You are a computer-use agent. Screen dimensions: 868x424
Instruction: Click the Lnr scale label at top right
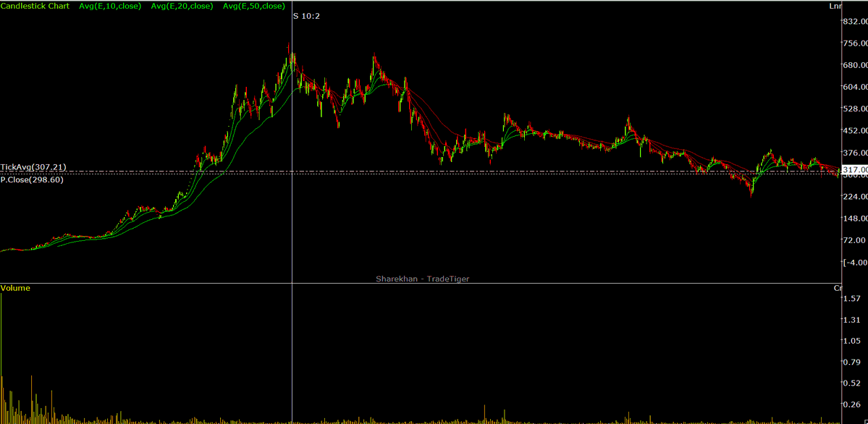tap(835, 6)
